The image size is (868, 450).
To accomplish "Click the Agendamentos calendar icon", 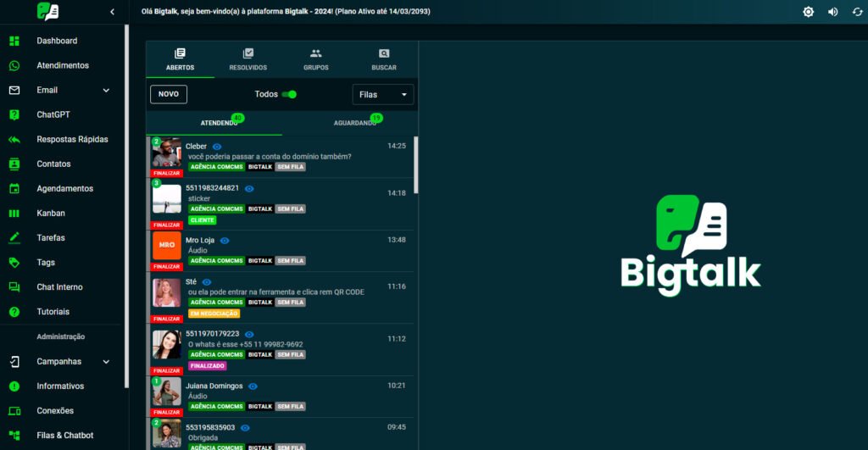I will tap(14, 189).
